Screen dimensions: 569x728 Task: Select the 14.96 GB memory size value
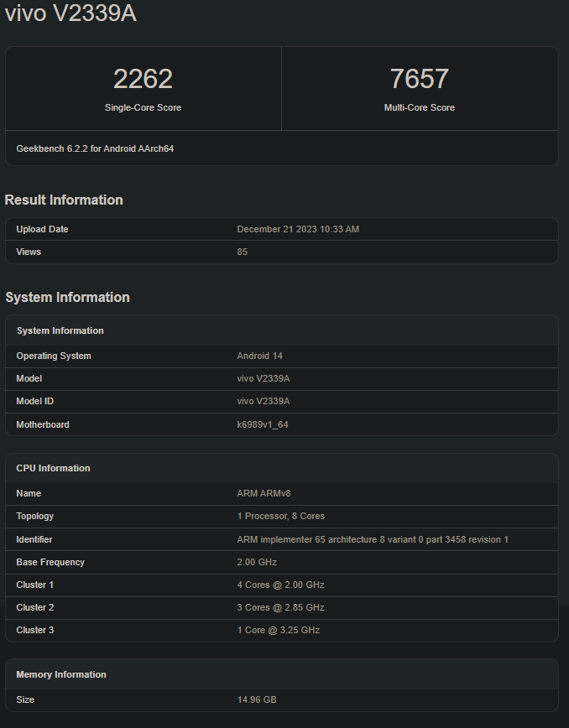click(256, 699)
